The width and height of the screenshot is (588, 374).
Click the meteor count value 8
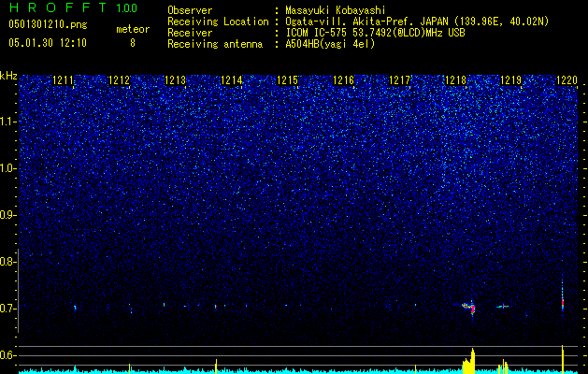pyautogui.click(x=133, y=43)
